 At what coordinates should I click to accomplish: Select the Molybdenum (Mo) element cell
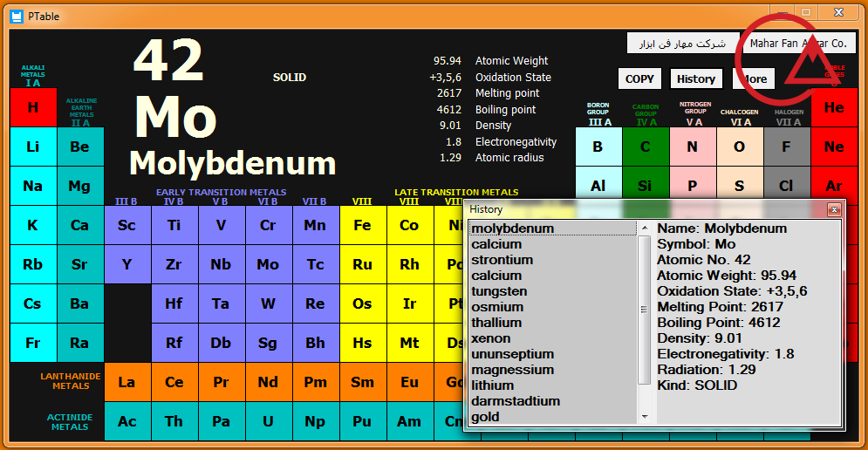click(x=268, y=264)
